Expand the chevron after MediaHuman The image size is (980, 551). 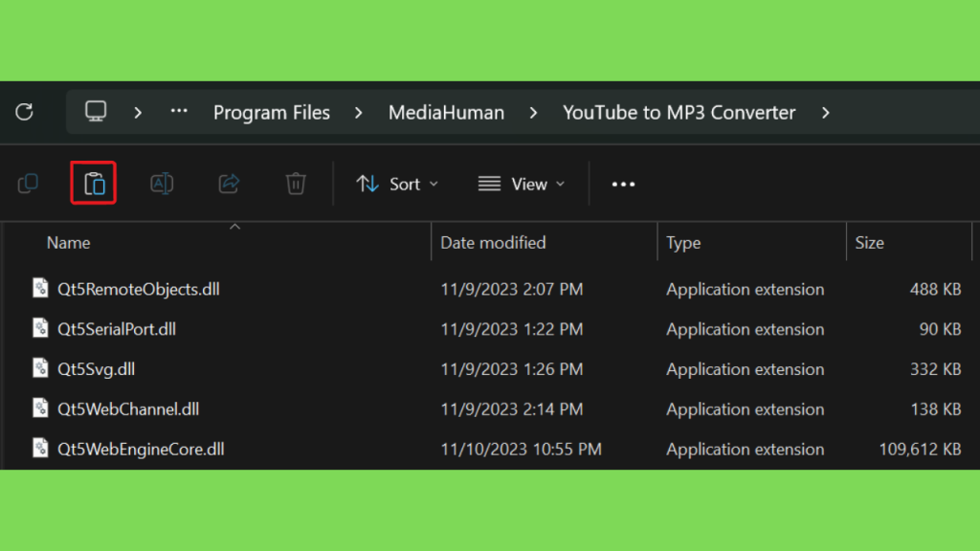[x=533, y=113]
